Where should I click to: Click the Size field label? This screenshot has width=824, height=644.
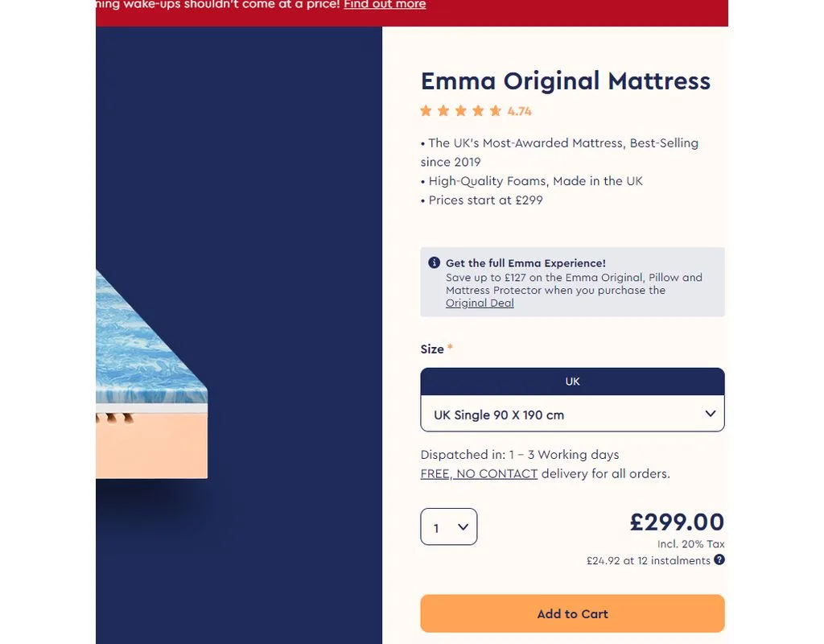click(x=432, y=349)
